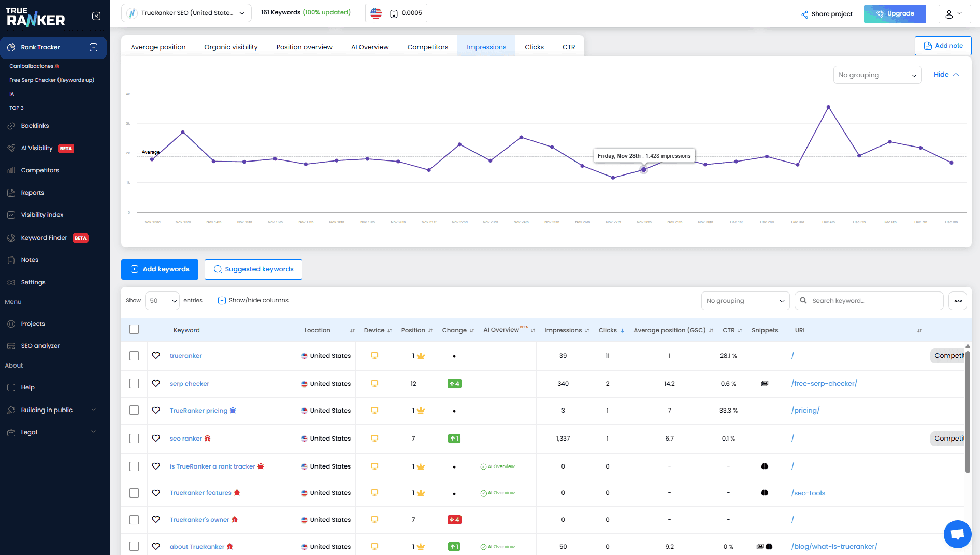The width and height of the screenshot is (980, 555).
Task: Change the entries-per-page dropdown from 50
Action: (x=163, y=301)
